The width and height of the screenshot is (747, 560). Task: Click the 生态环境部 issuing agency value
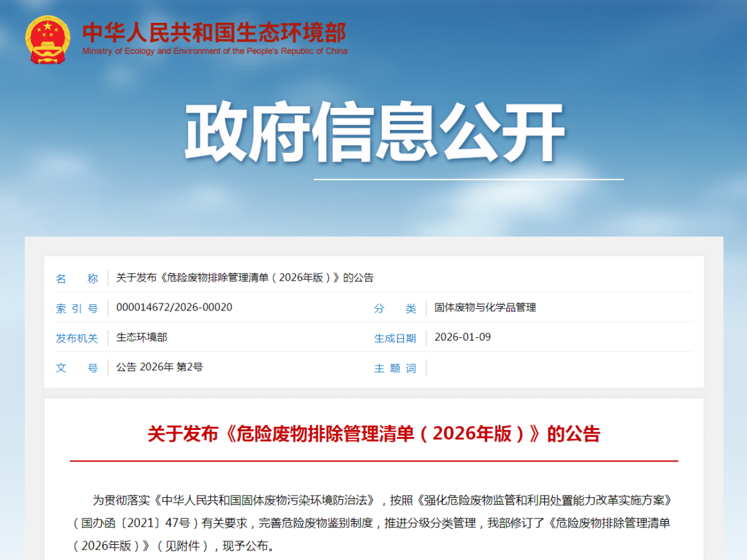[142, 337]
